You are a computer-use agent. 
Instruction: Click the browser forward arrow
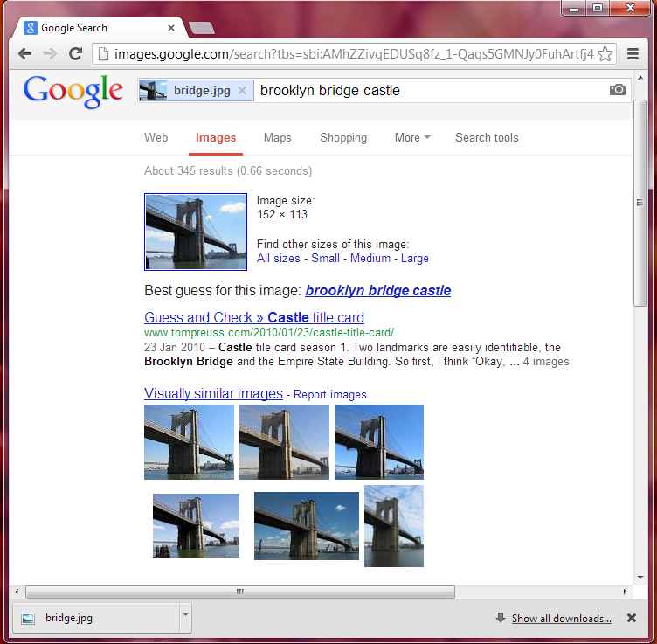51,53
